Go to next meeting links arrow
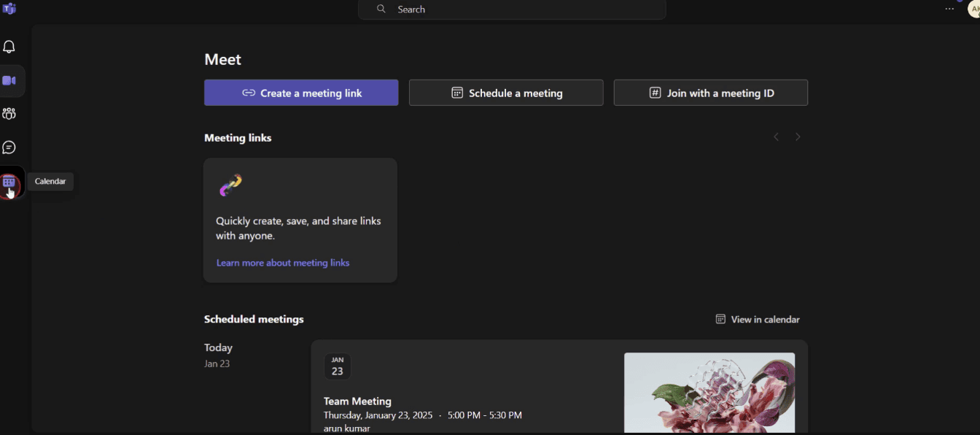980x435 pixels. click(798, 137)
